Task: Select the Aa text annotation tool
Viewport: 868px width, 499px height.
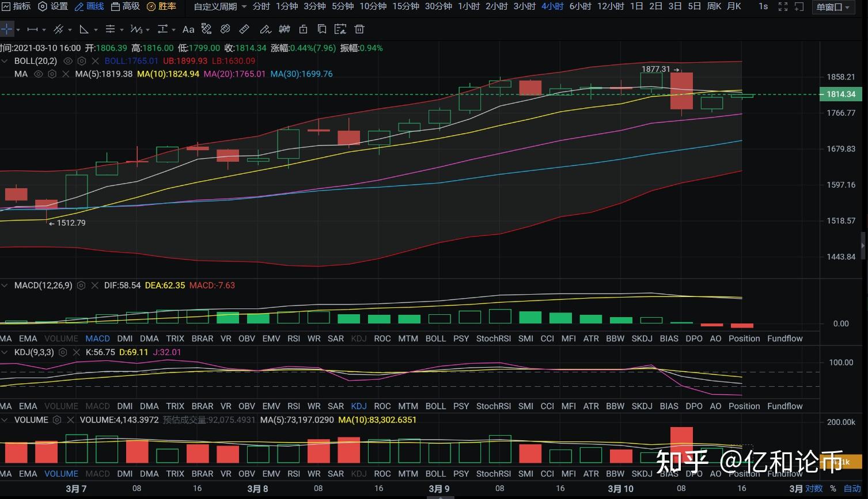Action: point(188,29)
